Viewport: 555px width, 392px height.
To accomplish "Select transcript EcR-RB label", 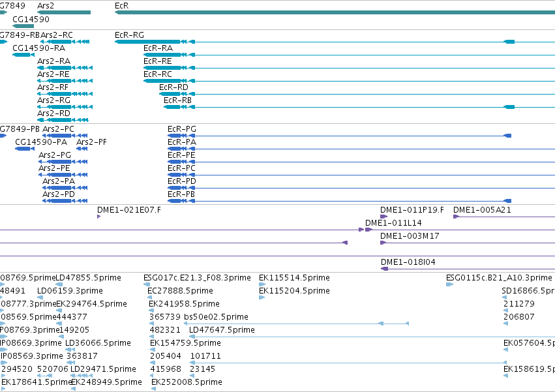I will pyautogui.click(x=177, y=100).
